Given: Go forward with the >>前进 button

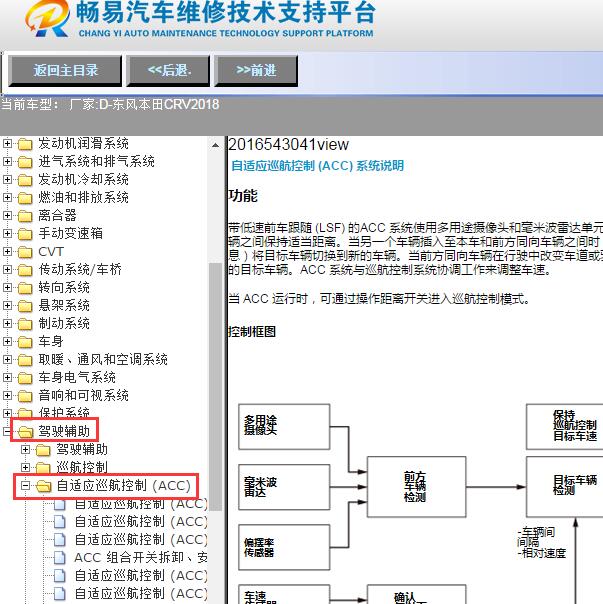Looking at the screenshot, I should [x=256, y=70].
